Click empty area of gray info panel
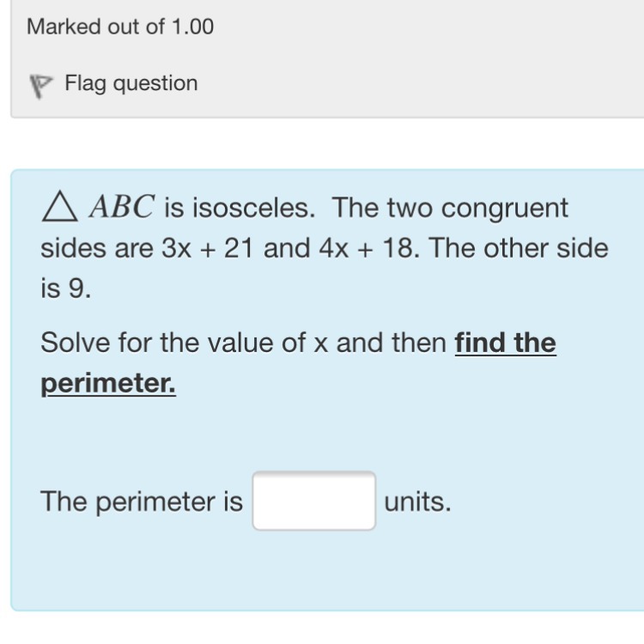This screenshot has width=644, height=644. coord(429,60)
